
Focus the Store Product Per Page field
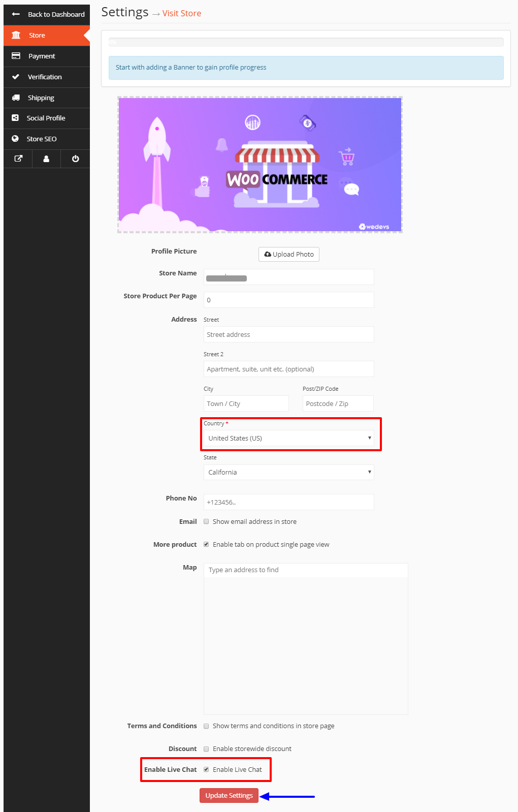[x=289, y=300]
